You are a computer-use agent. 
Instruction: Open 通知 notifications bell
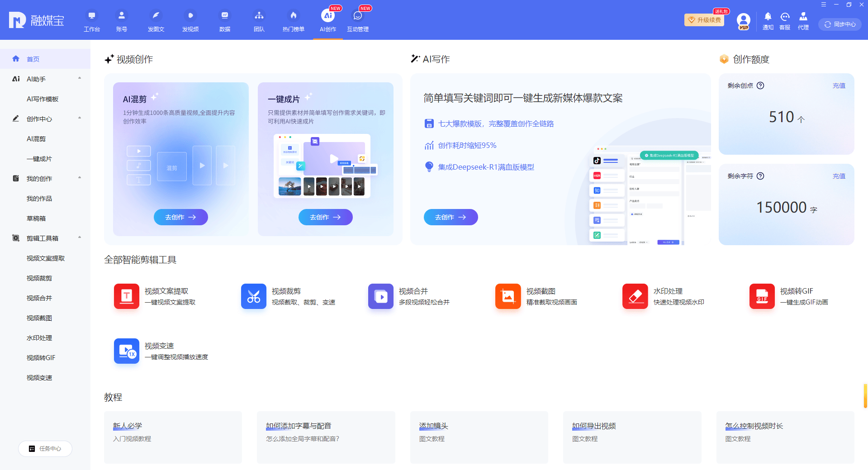coord(768,21)
